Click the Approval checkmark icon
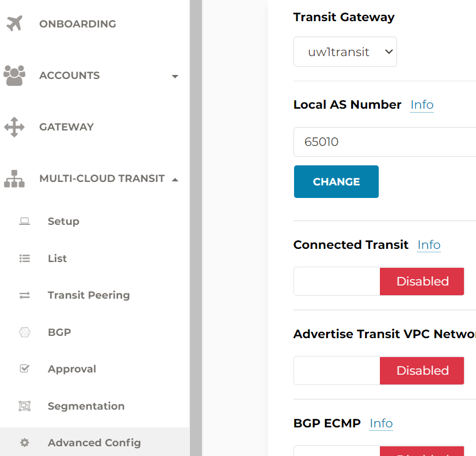 (25, 368)
